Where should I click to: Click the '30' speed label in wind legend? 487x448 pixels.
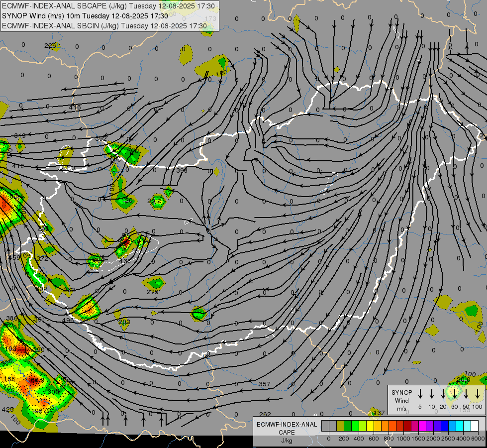[x=454, y=407]
